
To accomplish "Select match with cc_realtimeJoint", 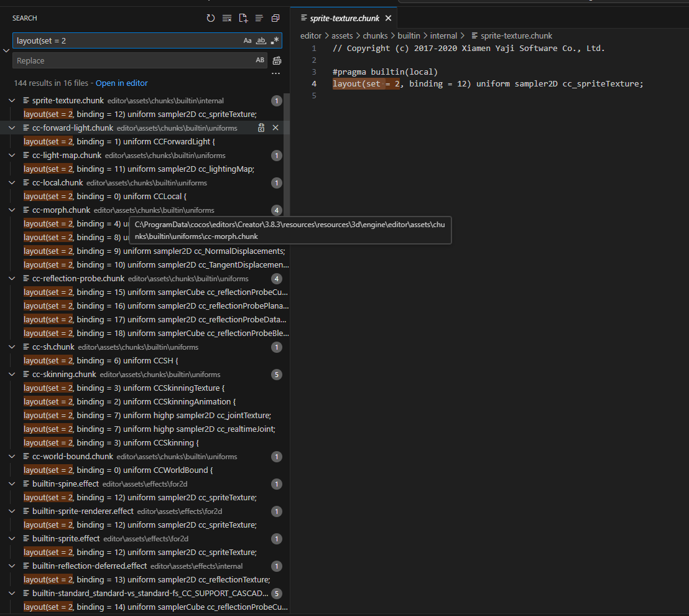I will (x=149, y=429).
